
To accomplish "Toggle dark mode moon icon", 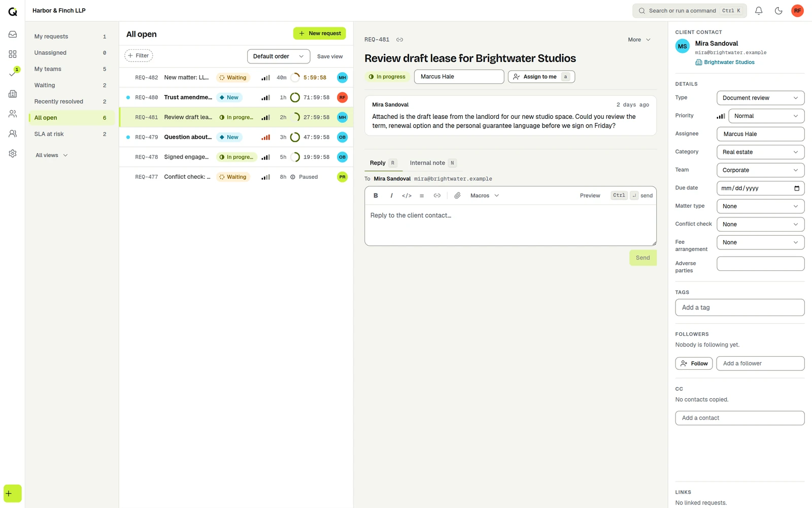I will pos(779,11).
